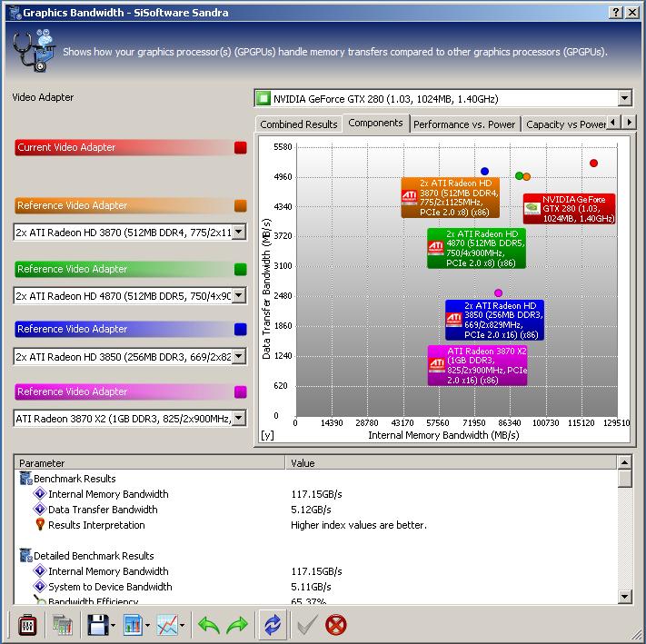The height and width of the screenshot is (644, 646).
Task: Open the Capacity vs Power tab
Action: (x=565, y=124)
